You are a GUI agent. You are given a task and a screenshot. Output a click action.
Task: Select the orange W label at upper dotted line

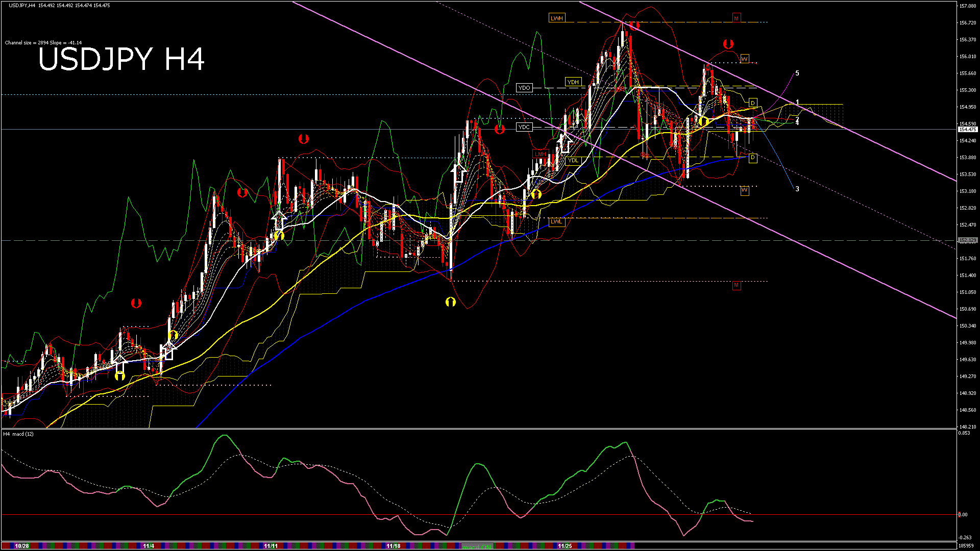[744, 59]
